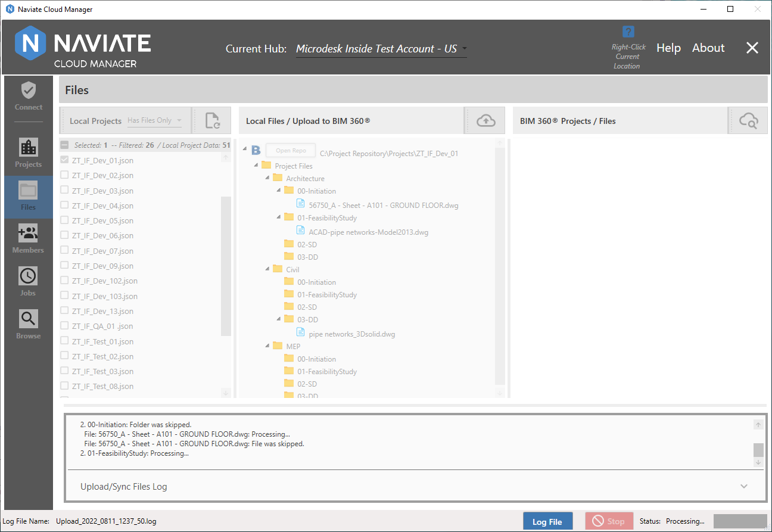Collapse the Civil 03-DD folder arrow
The height and width of the screenshot is (532, 772).
tap(278, 319)
